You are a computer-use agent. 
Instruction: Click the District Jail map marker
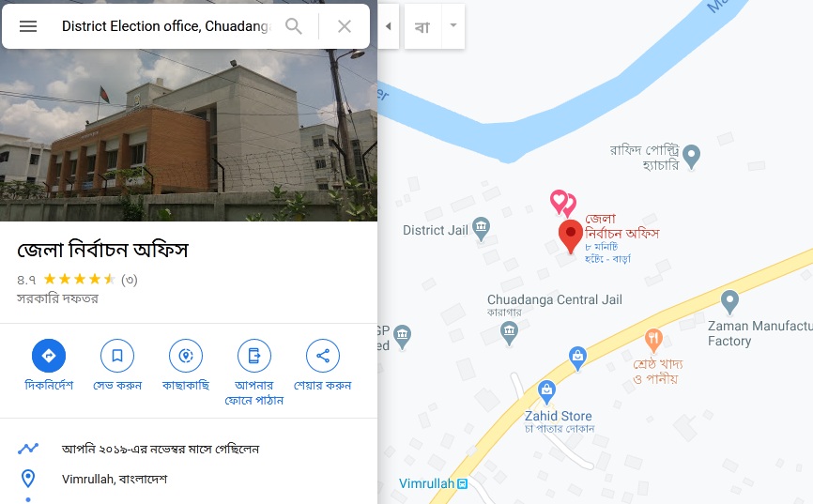tap(482, 229)
